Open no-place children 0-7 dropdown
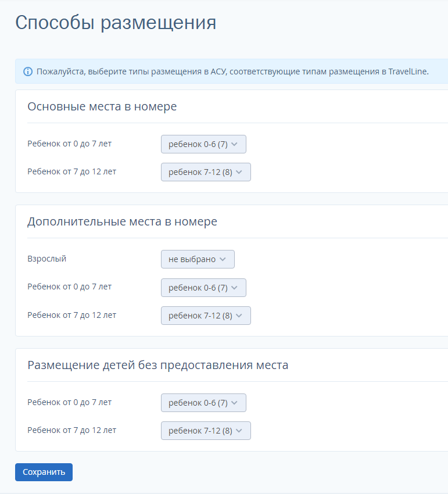Screen dimensions: 448x494 (203, 403)
